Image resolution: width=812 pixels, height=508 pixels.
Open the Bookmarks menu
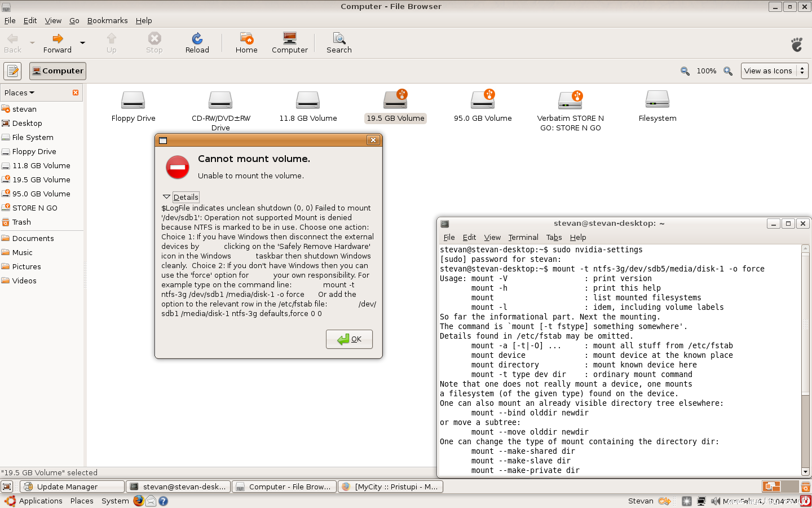[x=107, y=20]
